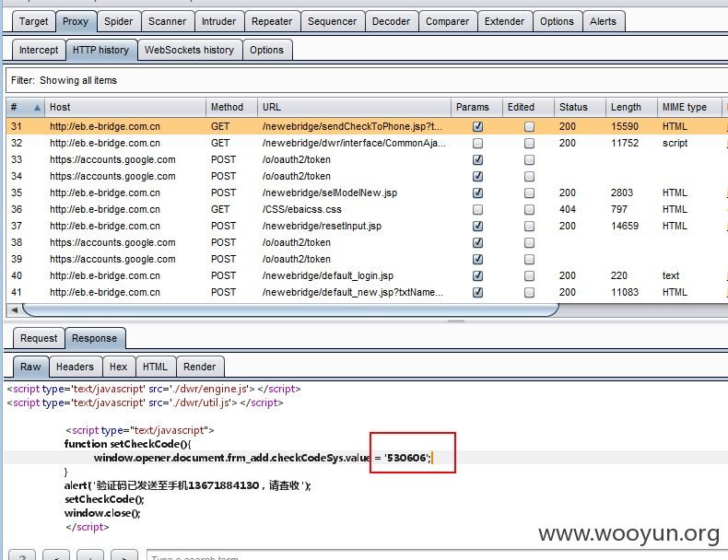This screenshot has width=728, height=560.
Task: Toggle Params checkbox for row 31
Action: click(x=477, y=127)
